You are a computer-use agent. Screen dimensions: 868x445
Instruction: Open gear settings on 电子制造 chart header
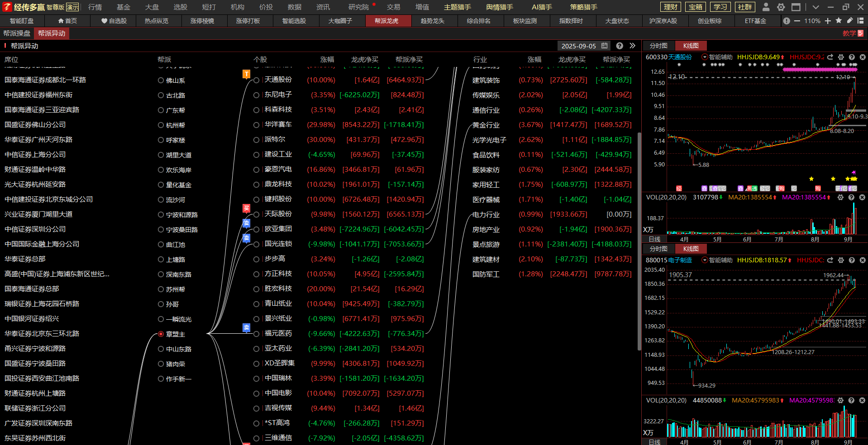pos(841,260)
